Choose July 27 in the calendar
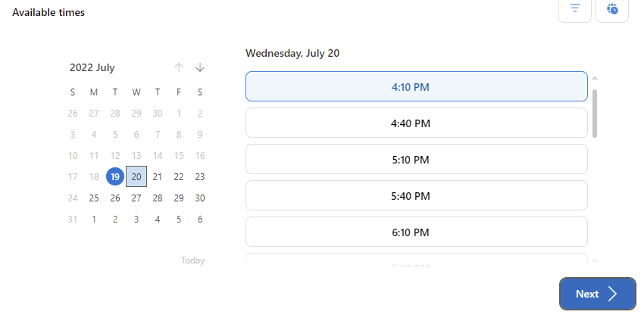Image resolution: width=644 pixels, height=321 pixels. [136, 198]
